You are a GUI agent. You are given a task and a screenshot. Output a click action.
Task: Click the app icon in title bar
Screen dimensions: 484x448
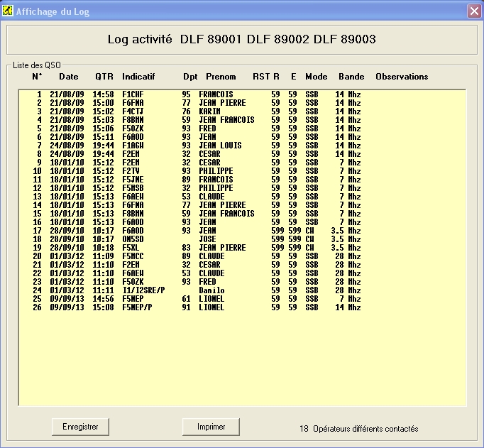click(7, 11)
